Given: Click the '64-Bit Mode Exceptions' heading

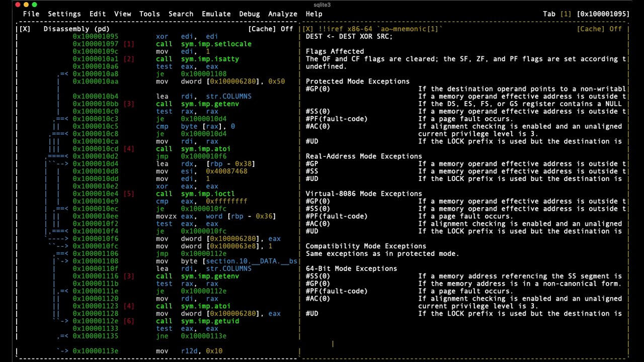Looking at the screenshot, I should pyautogui.click(x=351, y=269).
